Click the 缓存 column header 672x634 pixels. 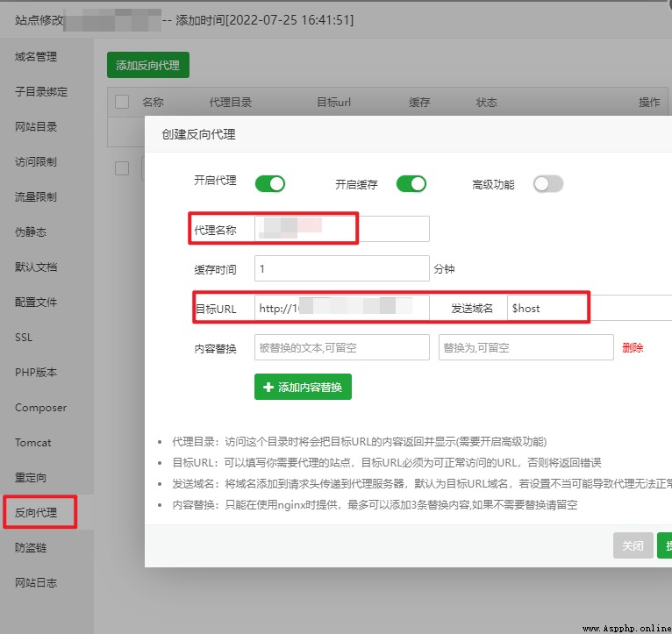click(x=419, y=103)
